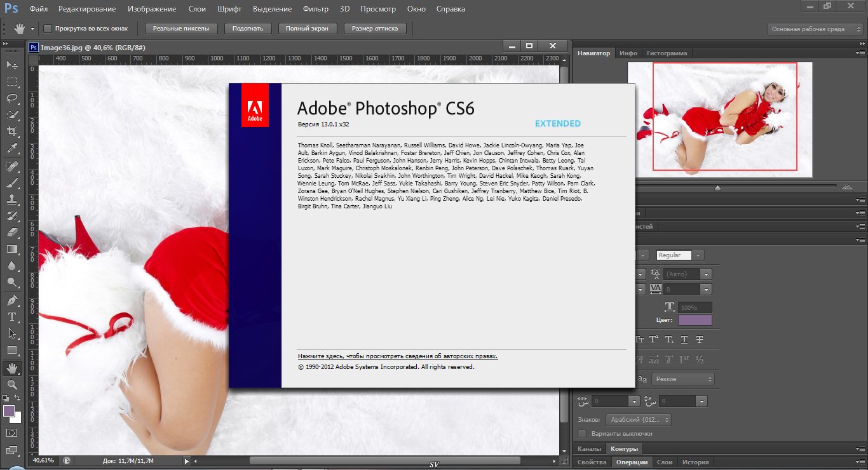
Task: Select the Gradient tool
Action: click(12, 249)
